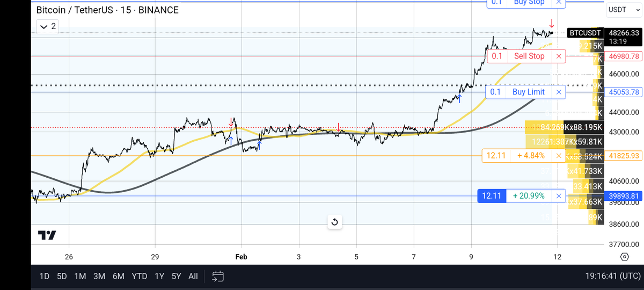Image resolution: width=644 pixels, height=290 pixels.
Task: Cancel the Buy Stop order with X
Action: pos(559,2)
